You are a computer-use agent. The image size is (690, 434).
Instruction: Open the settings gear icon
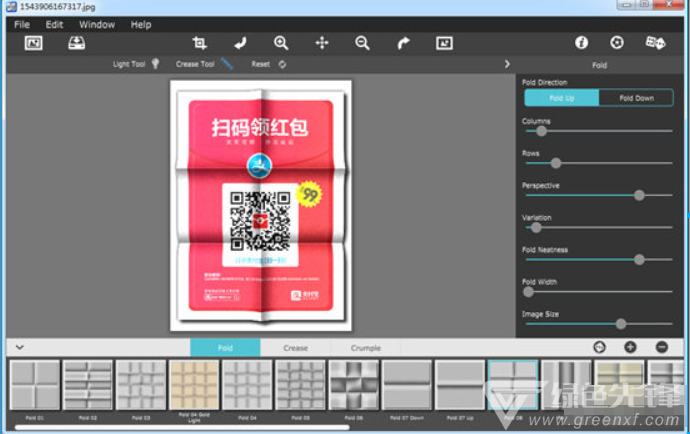(617, 42)
